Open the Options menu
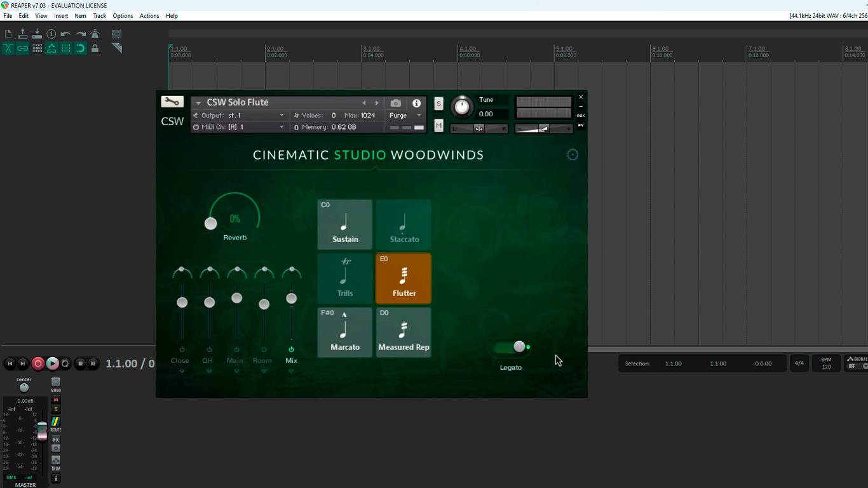Viewport: 868px width, 488px height. (x=123, y=16)
